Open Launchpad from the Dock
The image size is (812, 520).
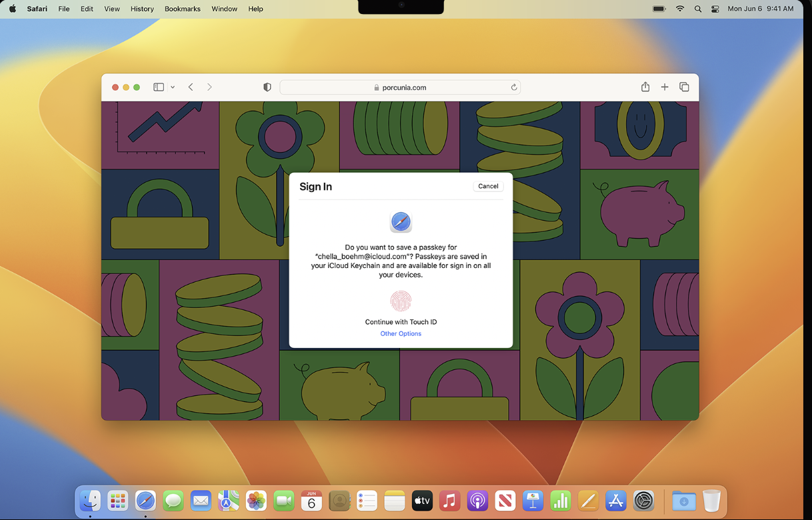tap(118, 500)
